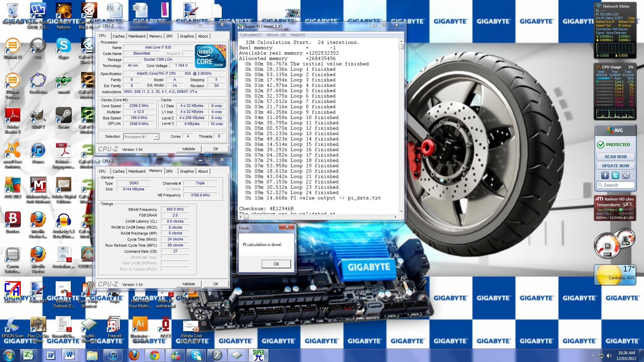Open the Skype desktop shortcut
This screenshot has width=644, height=362.
click(x=63, y=48)
